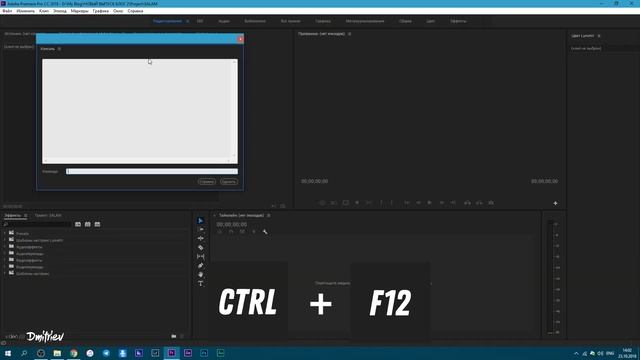The height and width of the screenshot is (360, 640).
Task: Switch to the Аудио workspace
Action: [224, 21]
